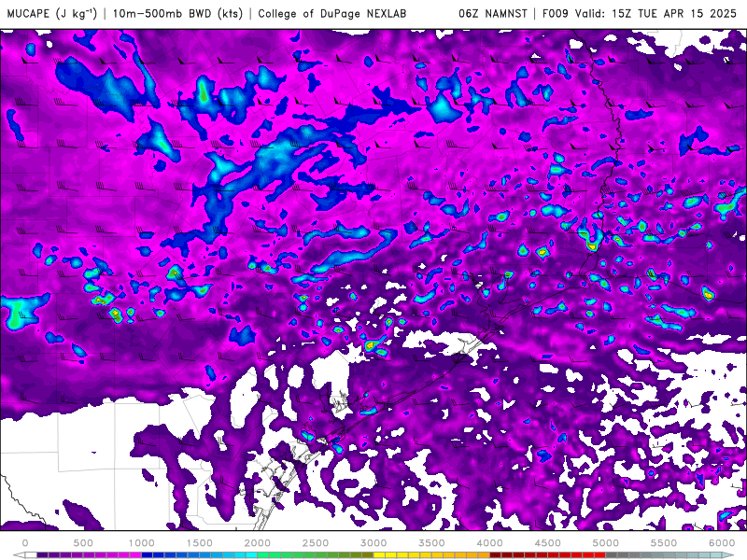
Task: Click the College of DuPage NEXLAB text
Action: click(x=332, y=13)
